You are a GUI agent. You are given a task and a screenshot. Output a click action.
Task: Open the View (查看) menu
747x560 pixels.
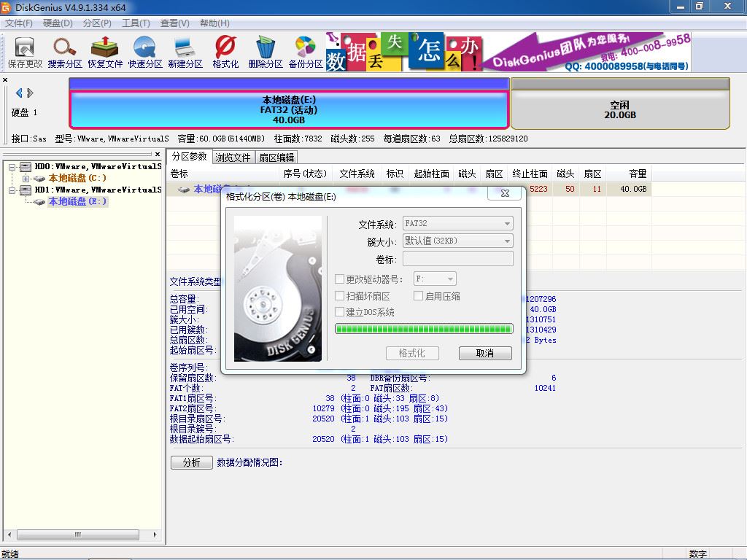[x=174, y=23]
